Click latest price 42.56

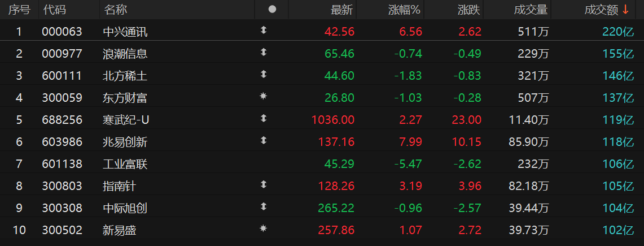[x=339, y=32]
